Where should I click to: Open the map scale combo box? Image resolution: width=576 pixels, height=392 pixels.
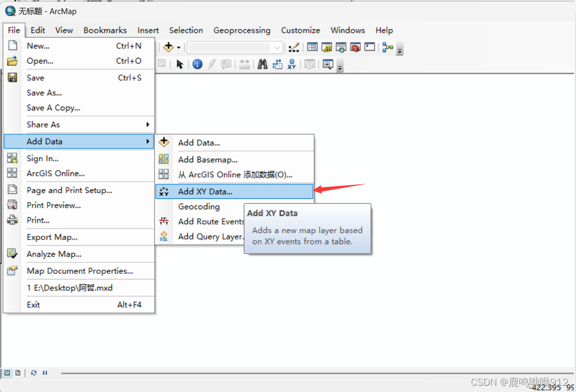pos(234,47)
